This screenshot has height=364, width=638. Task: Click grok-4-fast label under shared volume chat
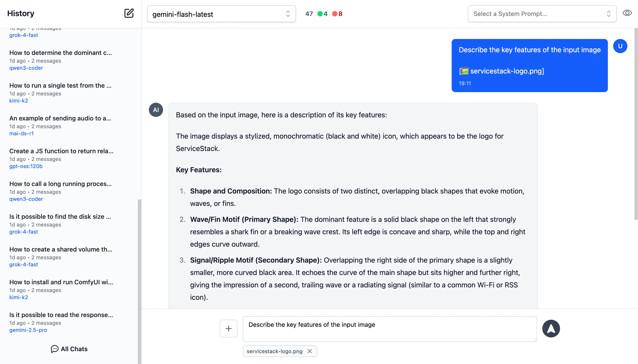(23, 265)
